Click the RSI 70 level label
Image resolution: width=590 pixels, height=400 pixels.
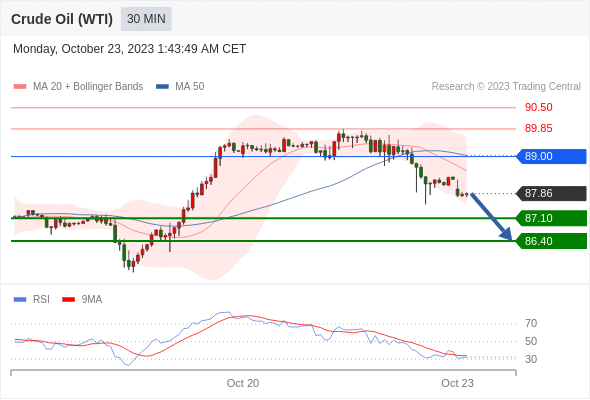(531, 323)
